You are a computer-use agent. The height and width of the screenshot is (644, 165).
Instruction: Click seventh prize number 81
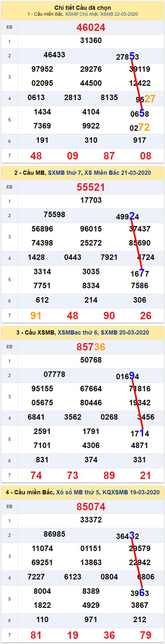click(x=36, y=635)
